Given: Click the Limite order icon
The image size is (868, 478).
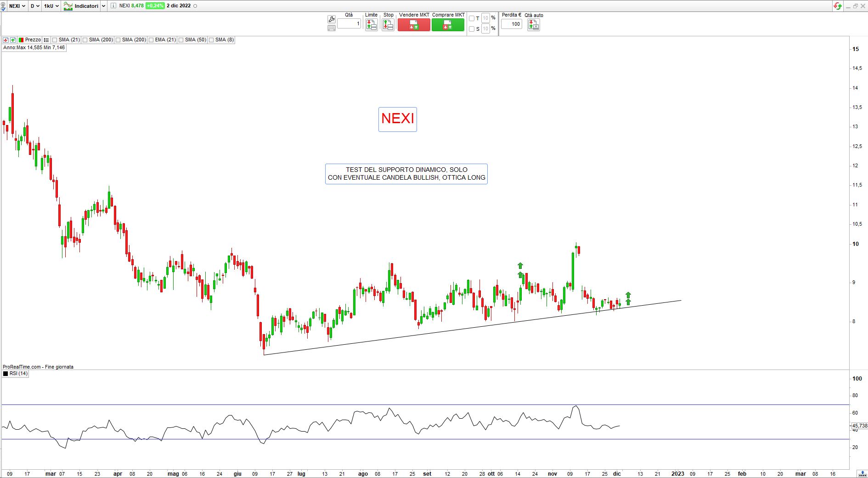Looking at the screenshot, I should pos(371,25).
